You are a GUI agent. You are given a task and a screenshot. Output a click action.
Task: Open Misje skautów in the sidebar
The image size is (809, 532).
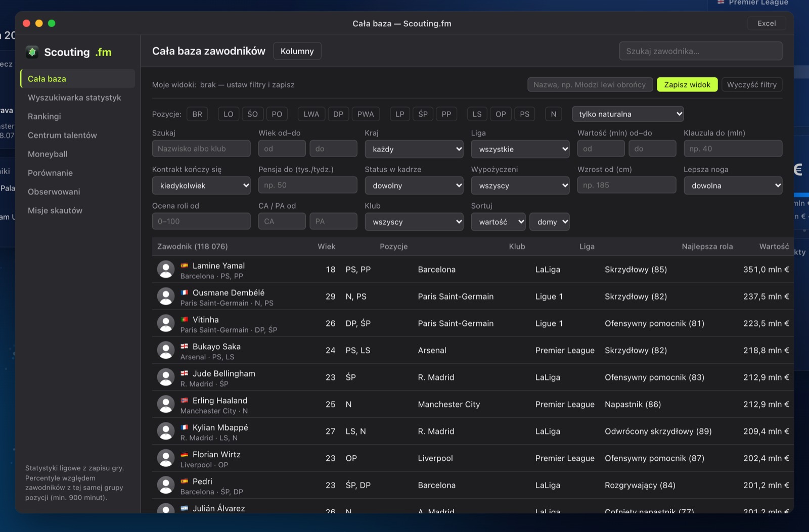click(x=78, y=211)
